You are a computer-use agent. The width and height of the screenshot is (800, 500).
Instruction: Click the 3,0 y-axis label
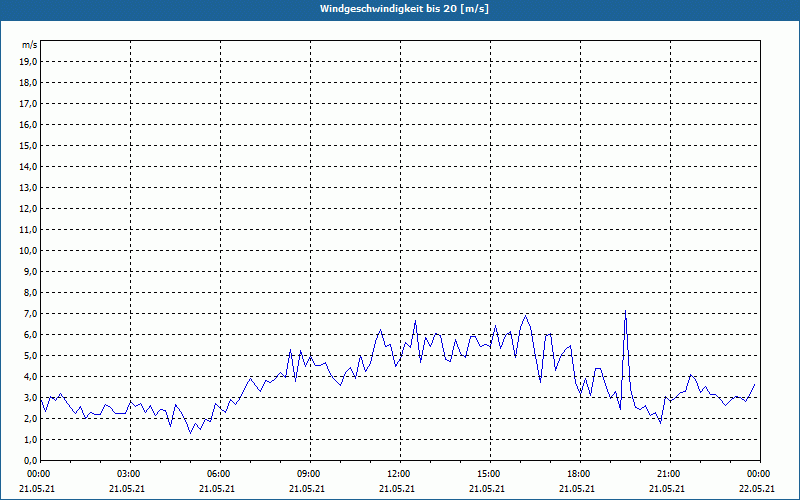click(29, 397)
